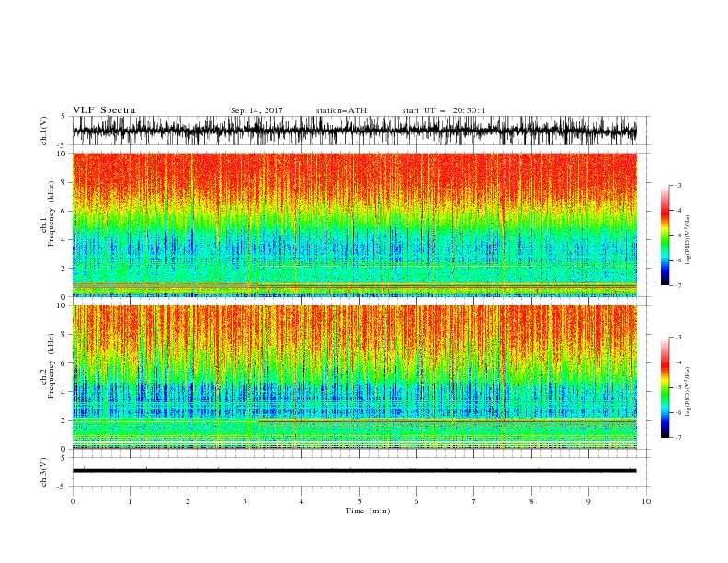
Task: Select the "Sep. 14, 2017" date text
Action: (x=256, y=110)
